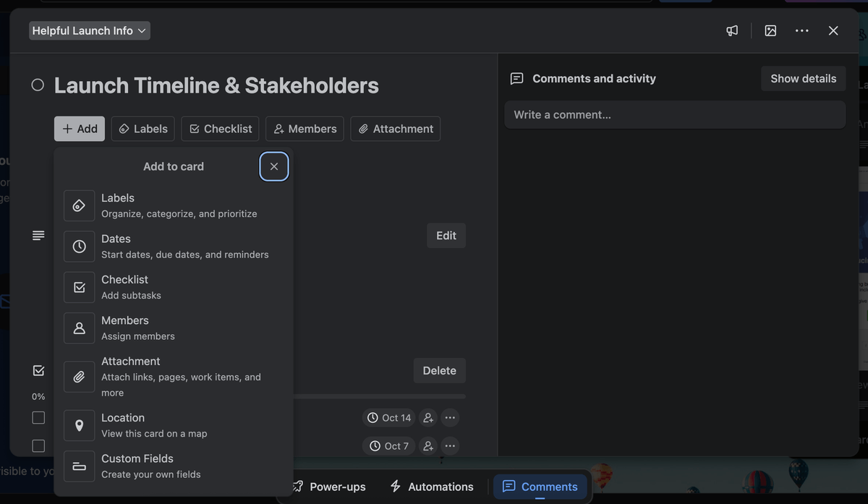
Task: Open the ellipsis menu next to Oct 7
Action: (x=450, y=445)
